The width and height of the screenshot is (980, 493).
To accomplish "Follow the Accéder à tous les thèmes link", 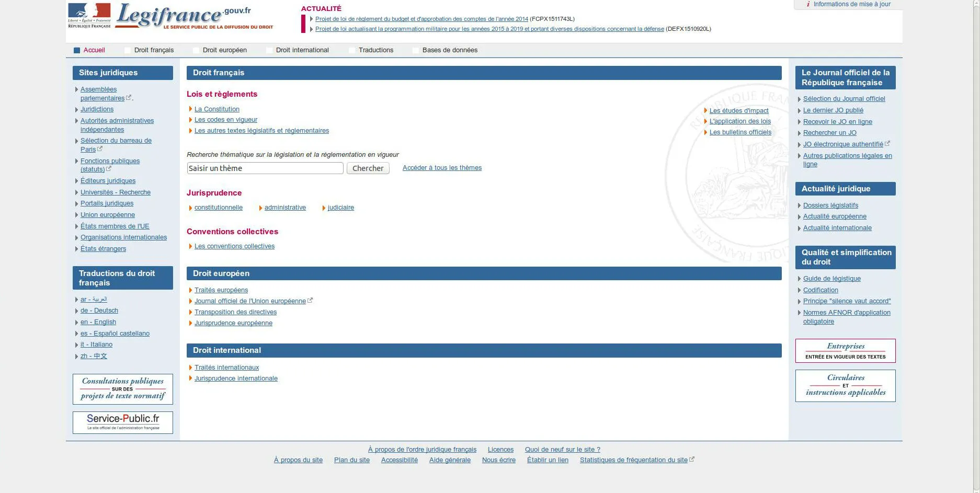I will click(x=442, y=168).
